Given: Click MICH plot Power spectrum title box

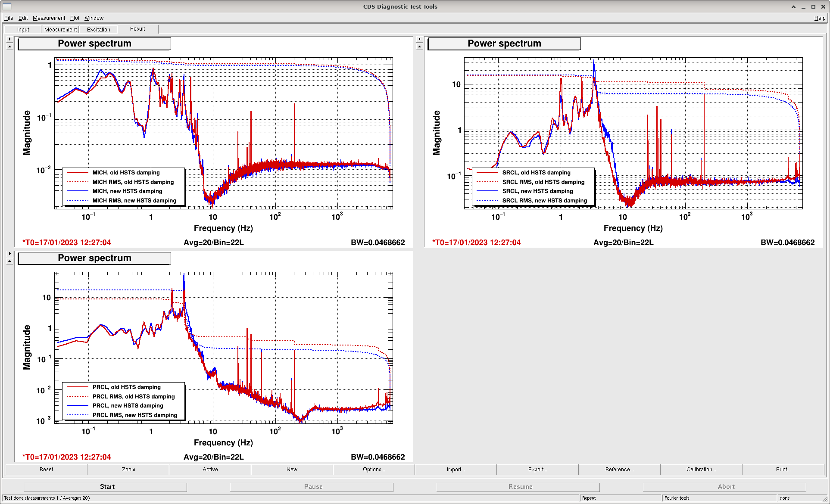Looking at the screenshot, I should 94,44.
